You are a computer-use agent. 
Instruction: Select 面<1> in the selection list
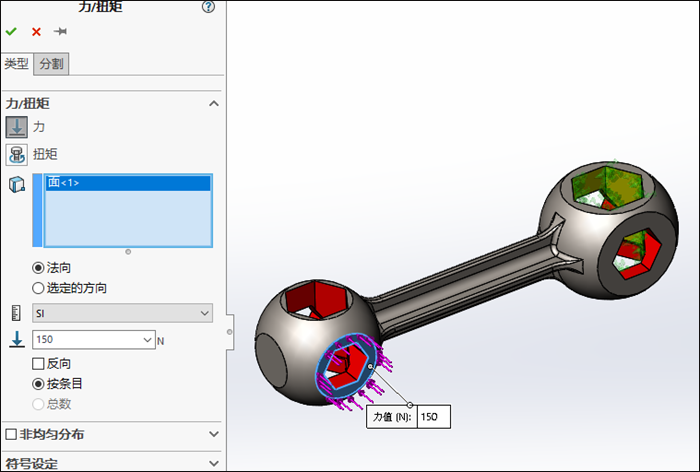(128, 183)
